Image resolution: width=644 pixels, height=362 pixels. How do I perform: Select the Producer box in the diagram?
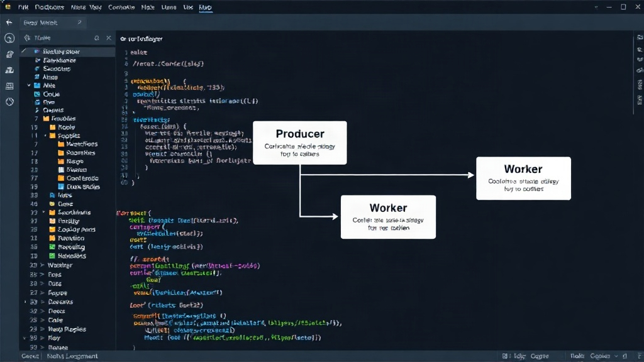(300, 143)
